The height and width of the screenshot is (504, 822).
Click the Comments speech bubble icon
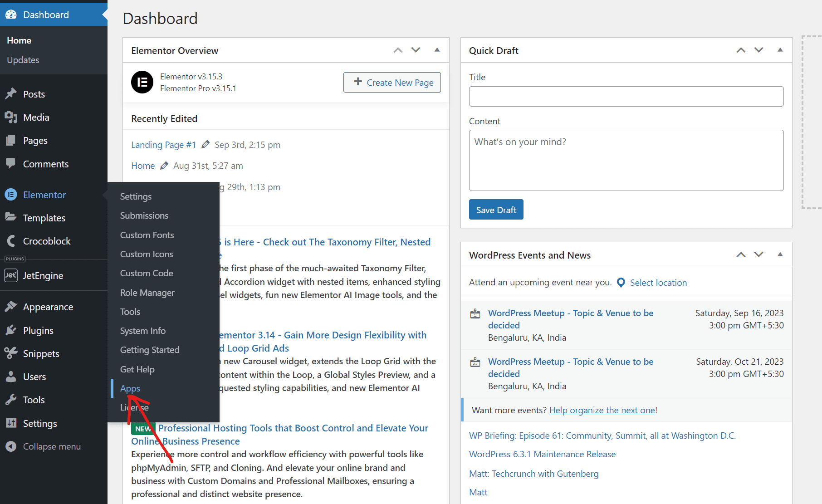pyautogui.click(x=11, y=164)
